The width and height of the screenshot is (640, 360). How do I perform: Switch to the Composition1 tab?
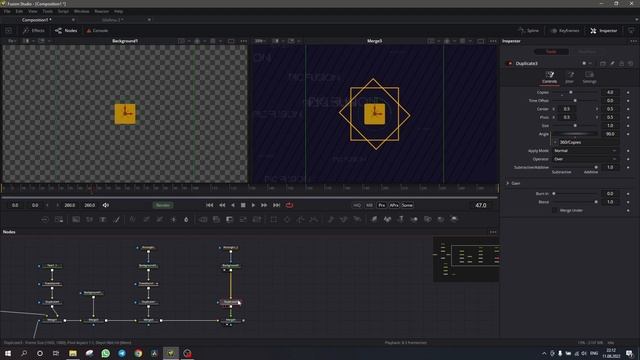coord(37,20)
